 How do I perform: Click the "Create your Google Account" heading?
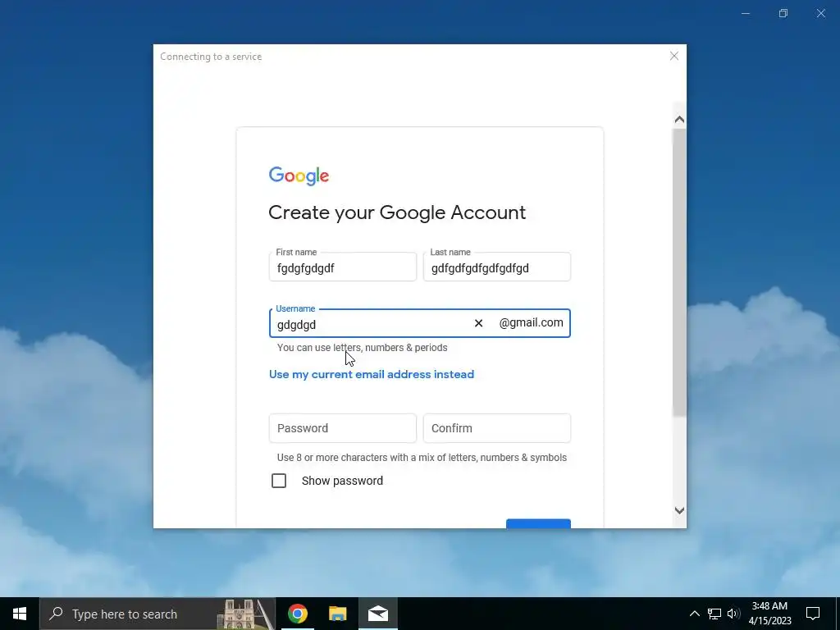(x=397, y=212)
